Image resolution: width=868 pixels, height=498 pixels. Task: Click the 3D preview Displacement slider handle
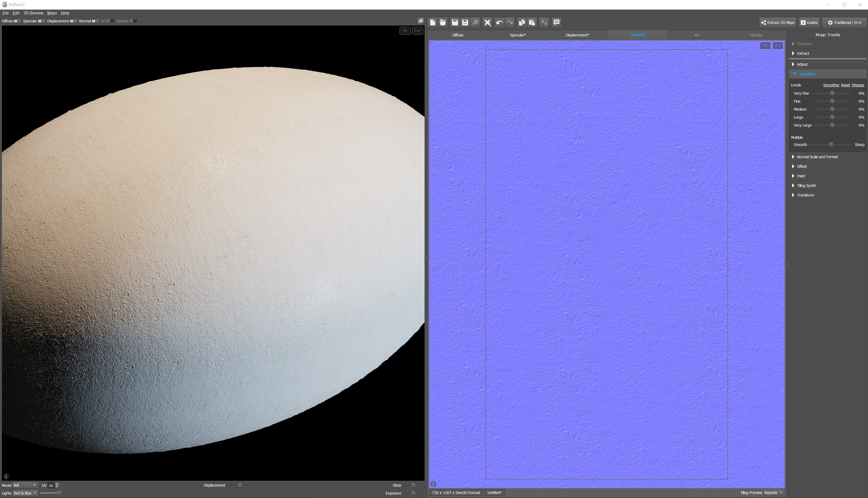pos(240,485)
